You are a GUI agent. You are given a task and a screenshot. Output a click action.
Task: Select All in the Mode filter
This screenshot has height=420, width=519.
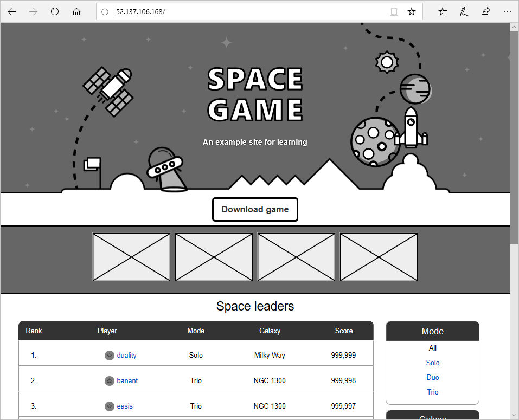click(x=432, y=348)
